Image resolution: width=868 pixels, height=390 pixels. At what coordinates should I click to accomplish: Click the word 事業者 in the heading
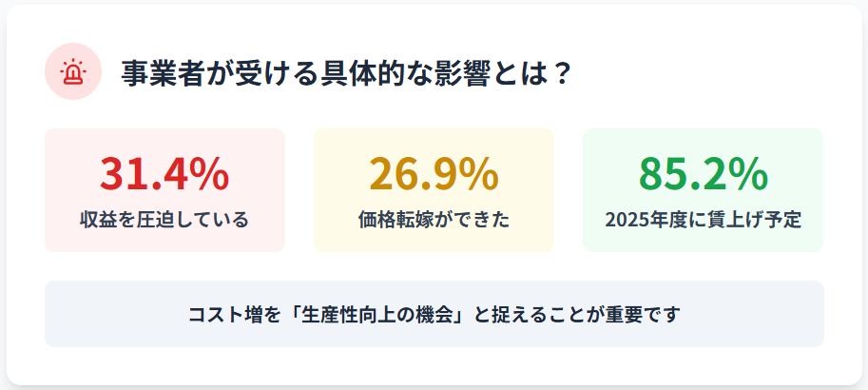tap(164, 73)
